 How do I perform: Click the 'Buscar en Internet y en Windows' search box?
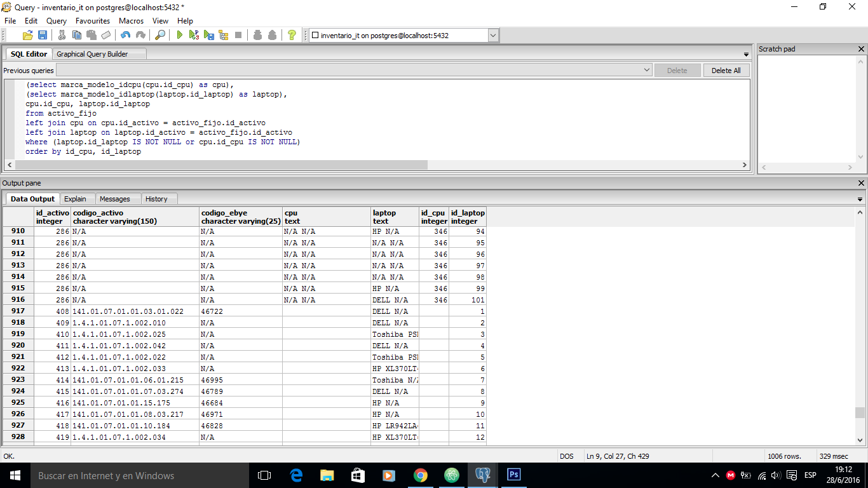coord(140,475)
